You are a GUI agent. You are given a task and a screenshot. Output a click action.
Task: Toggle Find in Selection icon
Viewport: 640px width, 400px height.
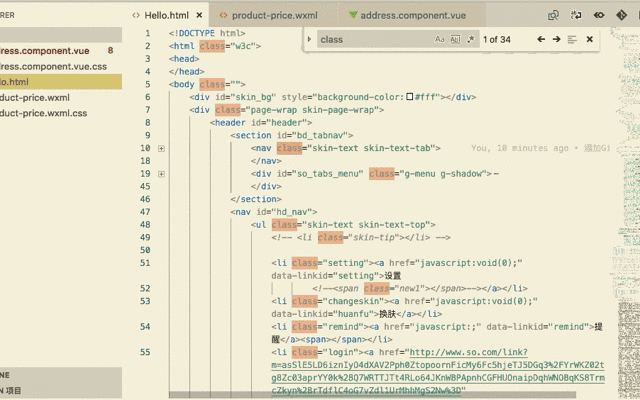tap(572, 39)
